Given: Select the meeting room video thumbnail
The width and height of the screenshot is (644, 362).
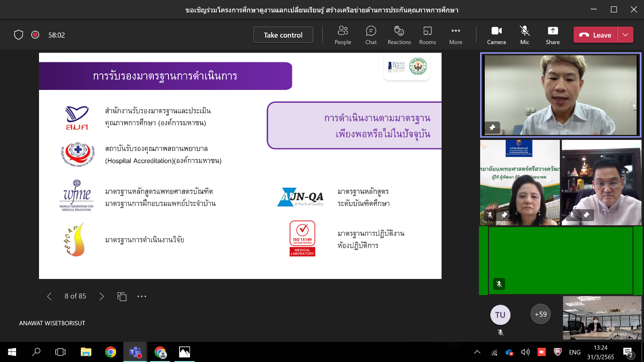Looking at the screenshot, I should click(602, 318).
